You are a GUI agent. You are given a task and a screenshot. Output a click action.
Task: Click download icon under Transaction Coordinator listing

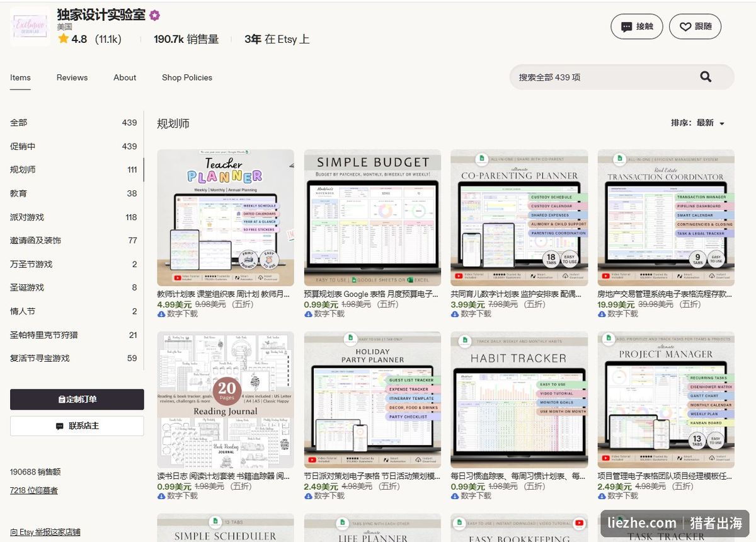point(602,314)
